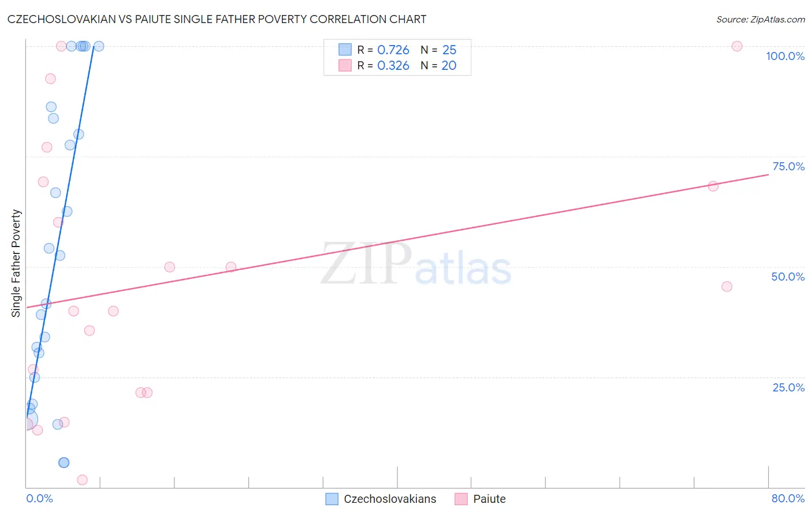Image resolution: width=812 pixels, height=515 pixels.
Task: Click the pink swatch beside R = 0.326
Action: click(345, 65)
